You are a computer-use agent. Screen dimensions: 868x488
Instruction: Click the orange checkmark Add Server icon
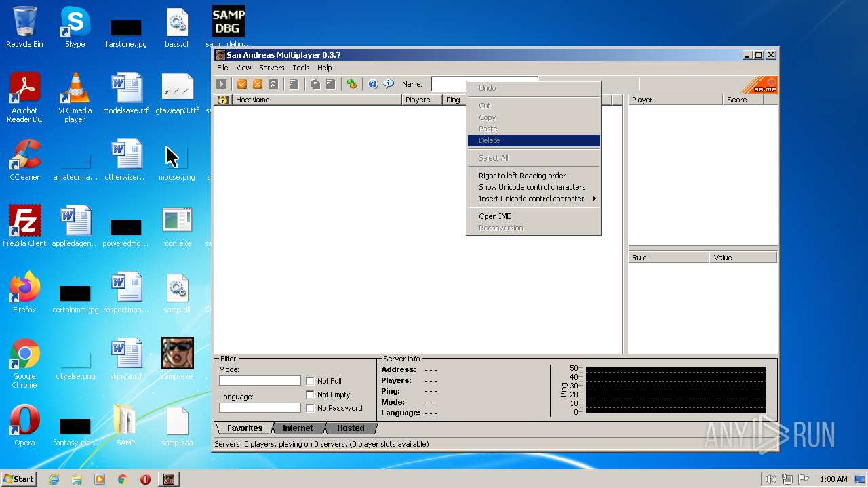click(242, 84)
